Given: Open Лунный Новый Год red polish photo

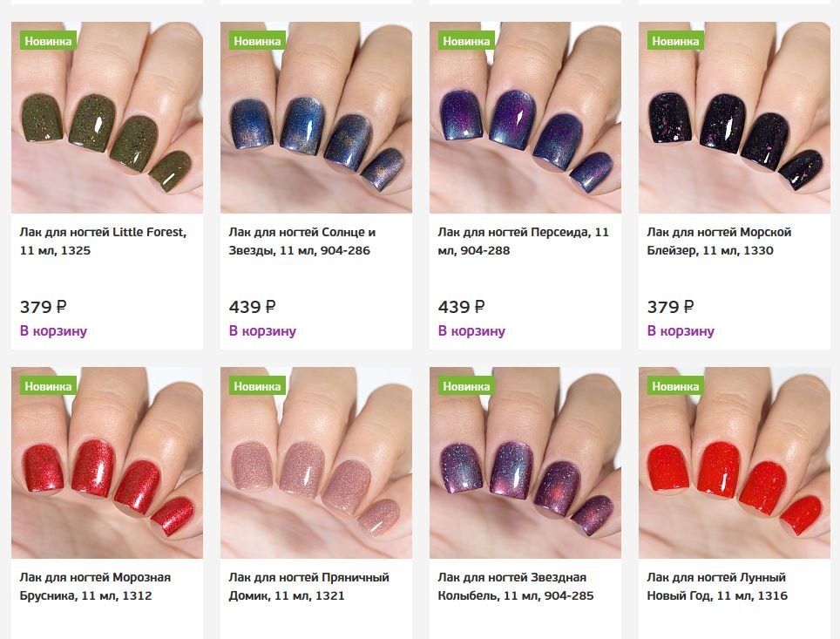Looking at the screenshot, I should pos(735,463).
